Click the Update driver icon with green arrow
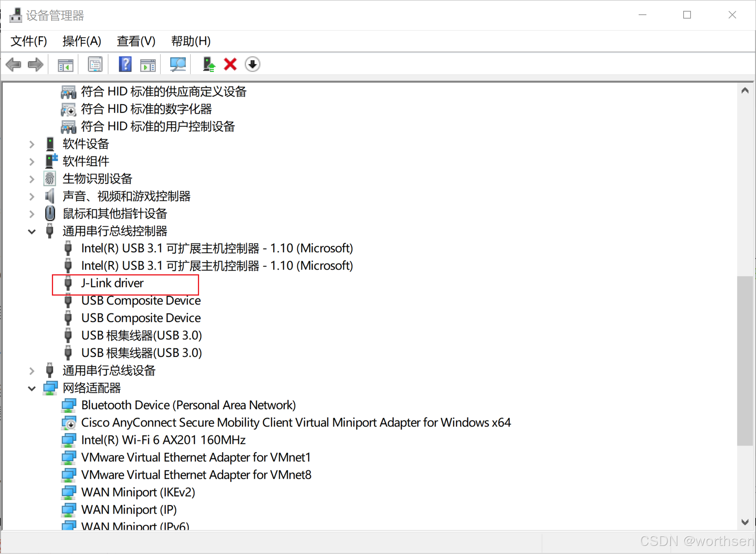 [x=209, y=64]
